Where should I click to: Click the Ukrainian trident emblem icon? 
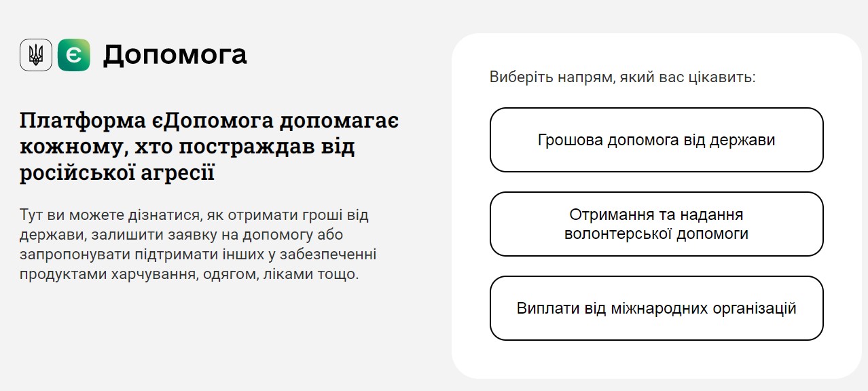coord(36,55)
